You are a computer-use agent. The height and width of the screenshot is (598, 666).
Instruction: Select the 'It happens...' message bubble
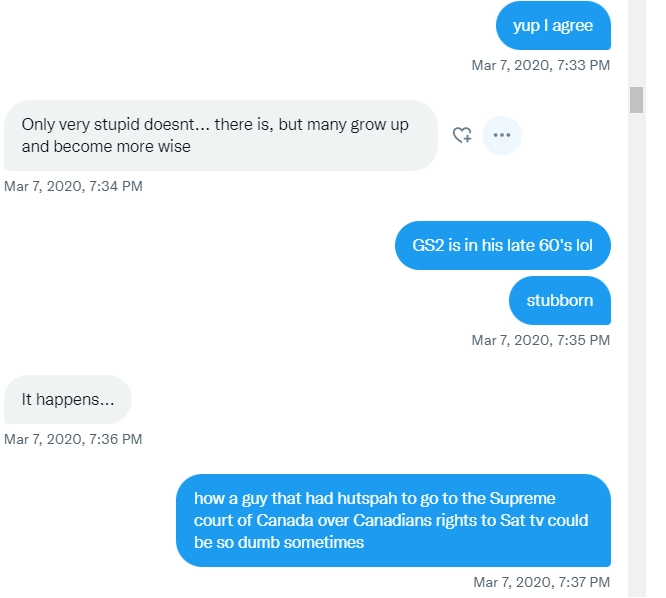pyautogui.click(x=68, y=399)
